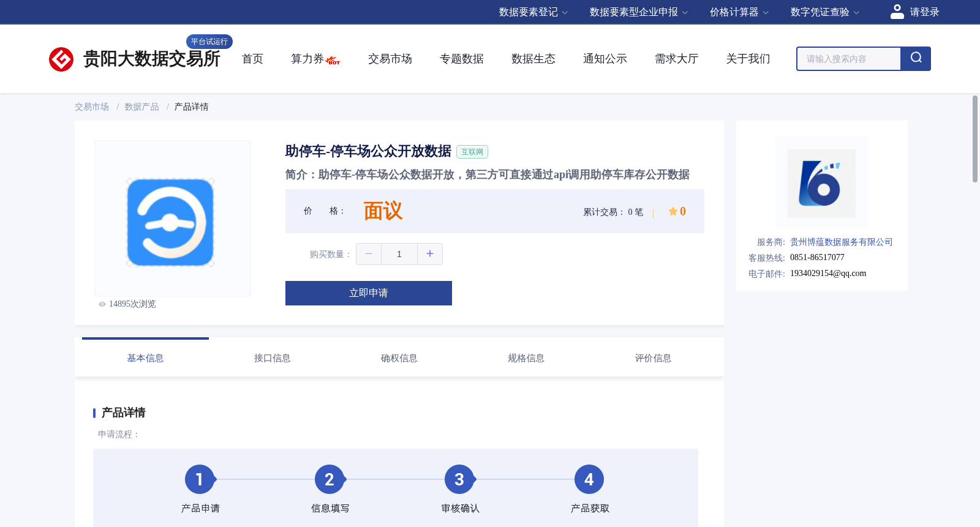Screen dimensions: 980x527
Task: Click step 2 信息填写 circle
Action: pyautogui.click(x=330, y=479)
